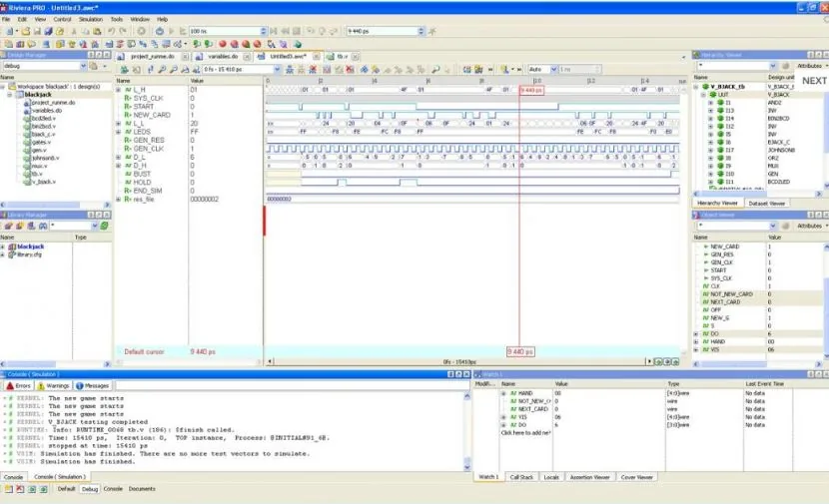This screenshot has height=504, width=829.
Task: Open the debug configuration dropdown
Action: [x=83, y=66]
